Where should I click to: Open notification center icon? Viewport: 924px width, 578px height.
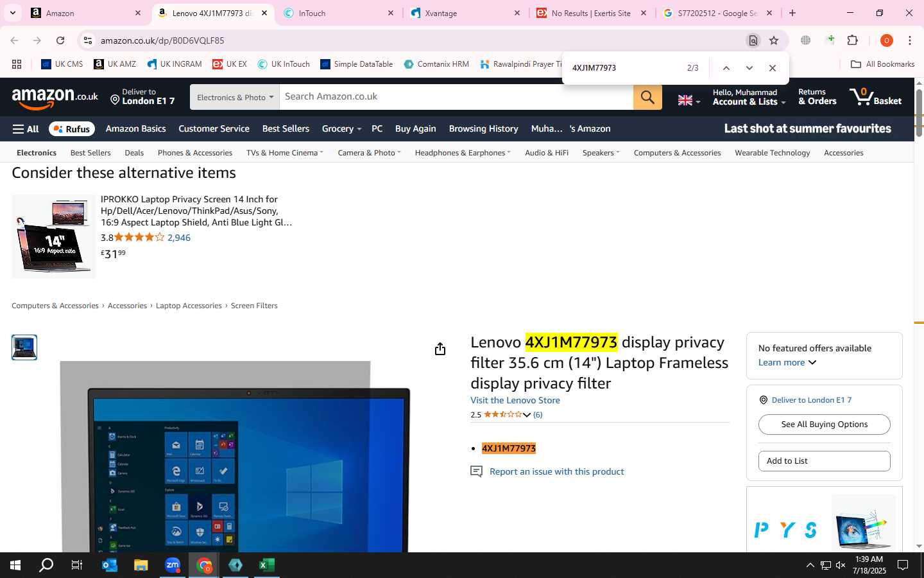point(903,565)
